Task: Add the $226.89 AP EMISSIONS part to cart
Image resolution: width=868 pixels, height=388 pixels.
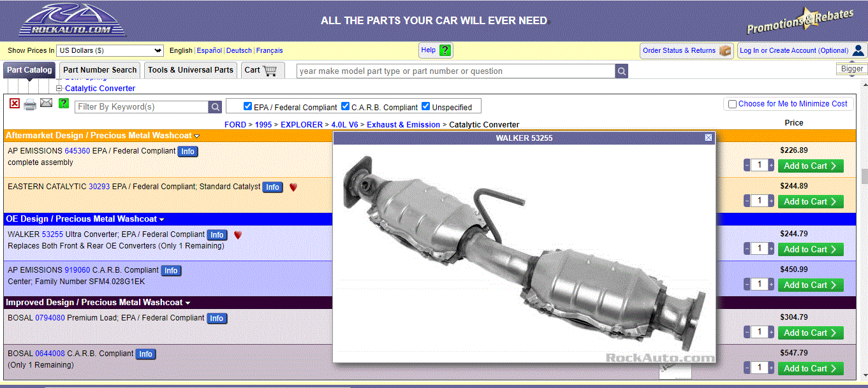Action: [x=811, y=166]
